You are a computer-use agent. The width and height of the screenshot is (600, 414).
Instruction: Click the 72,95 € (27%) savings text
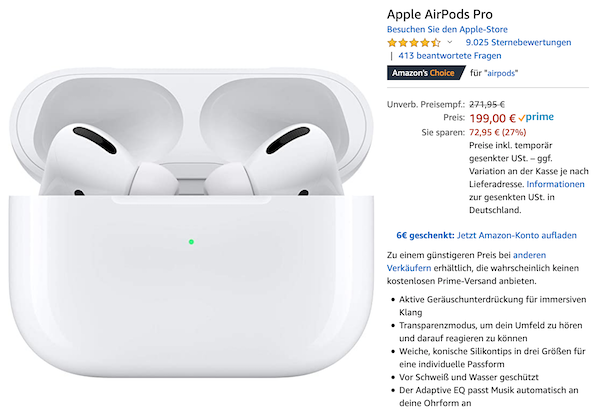tap(497, 132)
